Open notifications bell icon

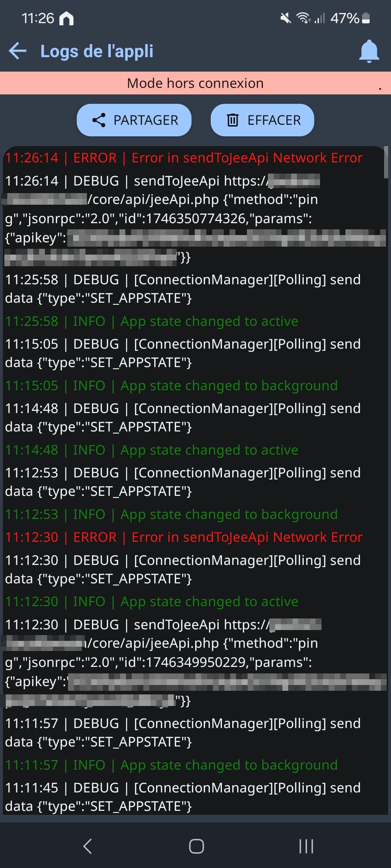click(369, 51)
